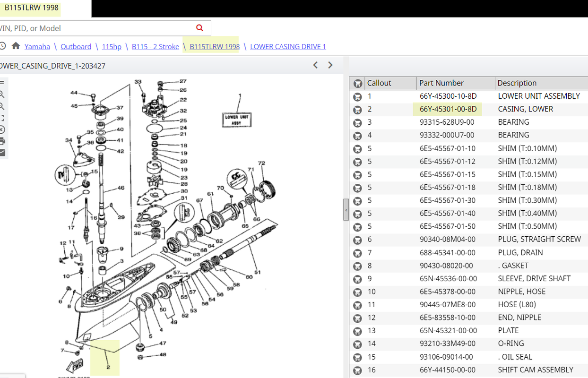
Task: Open the diagram toolbar hamburger menu
Action: pos(2,82)
